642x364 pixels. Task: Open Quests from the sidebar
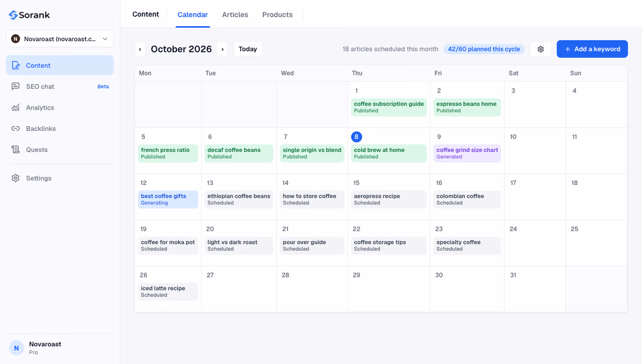tap(60, 150)
